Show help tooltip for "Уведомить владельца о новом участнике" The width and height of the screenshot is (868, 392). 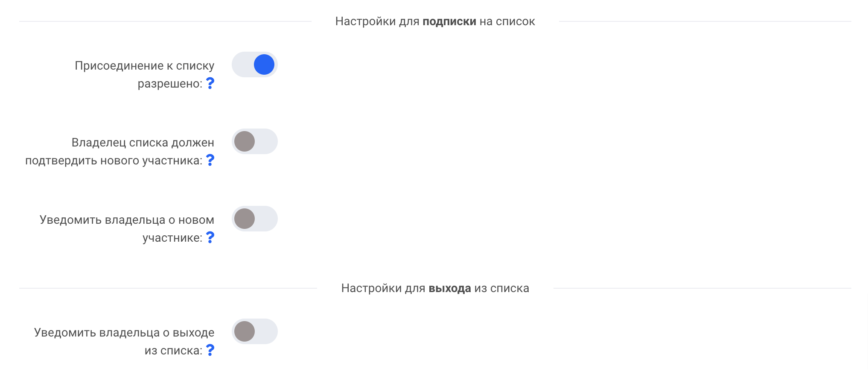pos(210,237)
